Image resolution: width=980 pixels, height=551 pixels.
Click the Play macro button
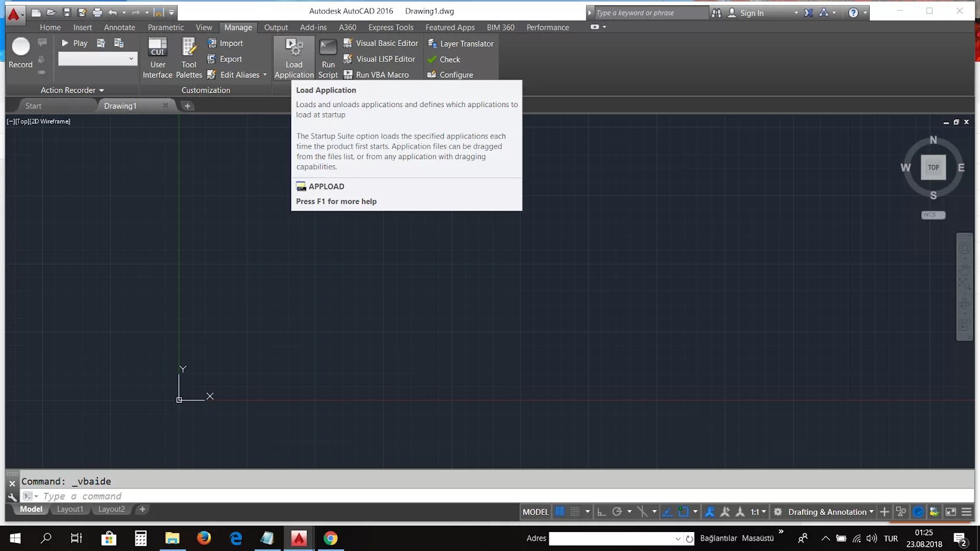pyautogui.click(x=74, y=43)
